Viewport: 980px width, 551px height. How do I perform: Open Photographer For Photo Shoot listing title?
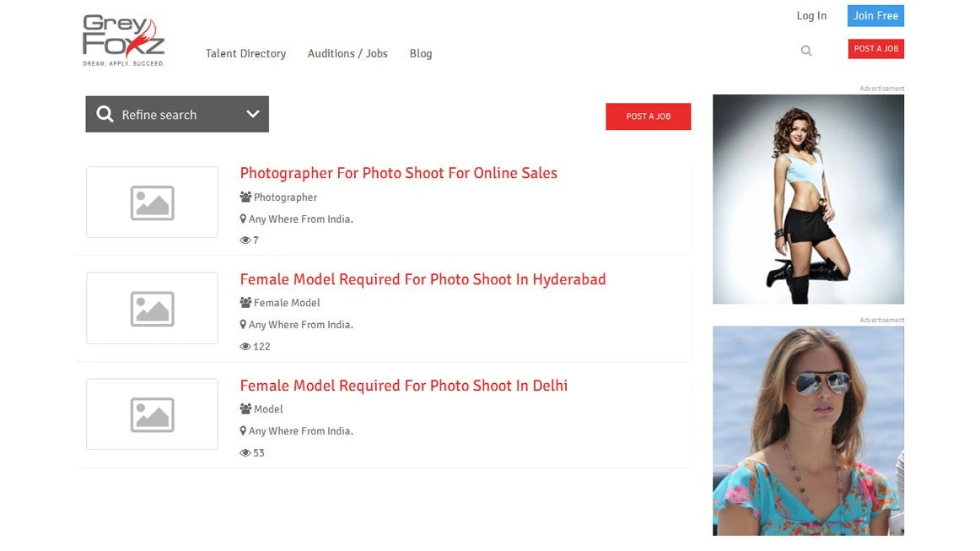[398, 173]
